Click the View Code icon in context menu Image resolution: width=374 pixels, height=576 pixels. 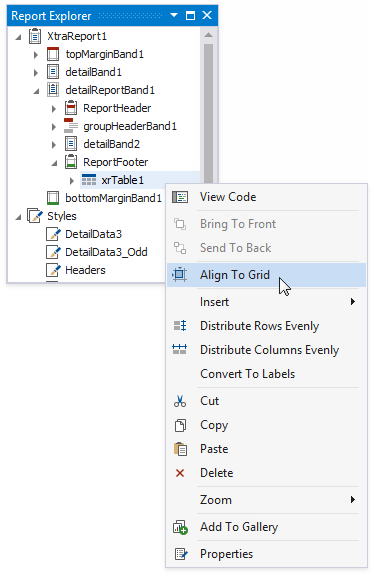(x=180, y=197)
